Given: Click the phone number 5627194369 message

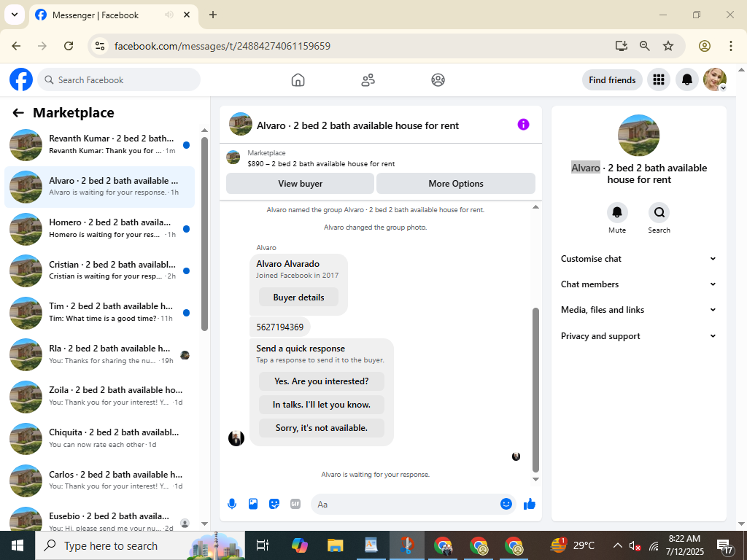Looking at the screenshot, I should tap(280, 327).
